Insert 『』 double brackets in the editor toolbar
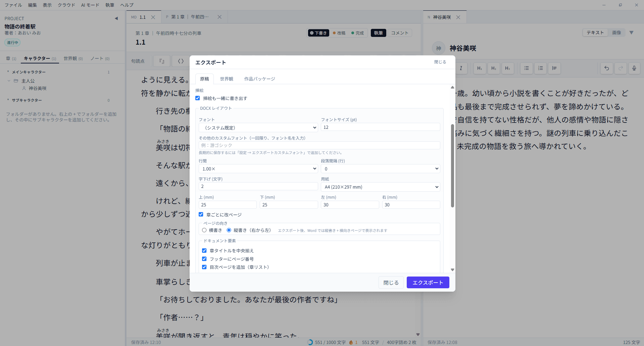The height and width of the screenshot is (346, 644). pyautogui.click(x=162, y=61)
